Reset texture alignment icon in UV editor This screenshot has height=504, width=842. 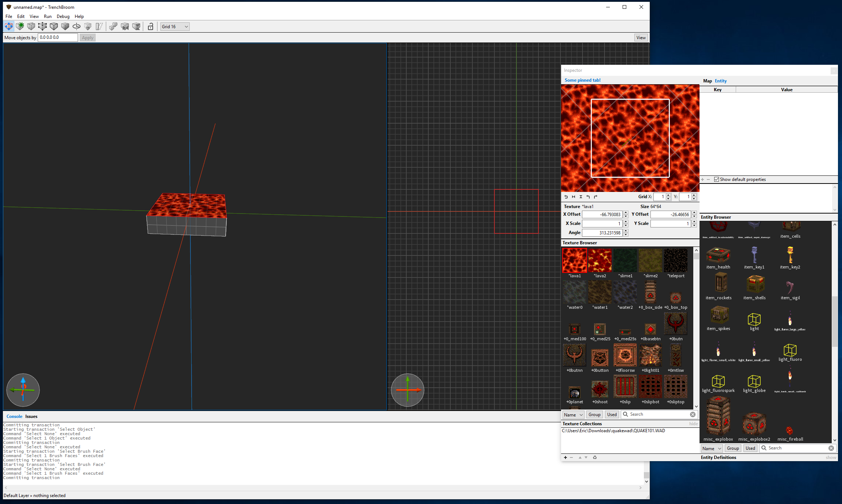click(x=566, y=197)
